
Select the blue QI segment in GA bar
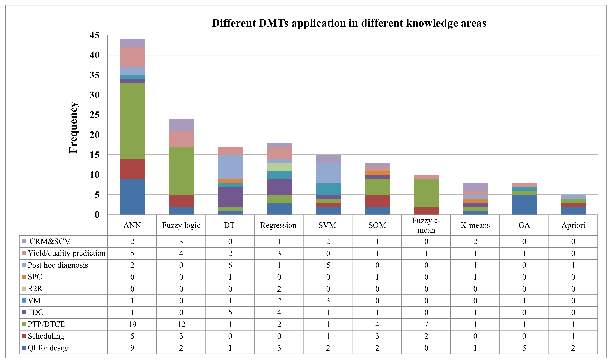click(x=524, y=204)
